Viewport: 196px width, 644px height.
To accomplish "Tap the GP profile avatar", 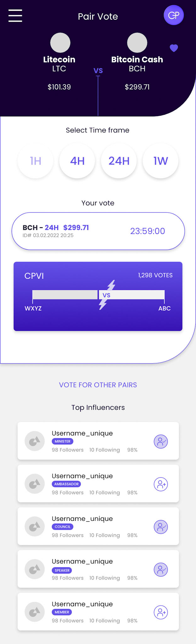I will click(174, 15).
